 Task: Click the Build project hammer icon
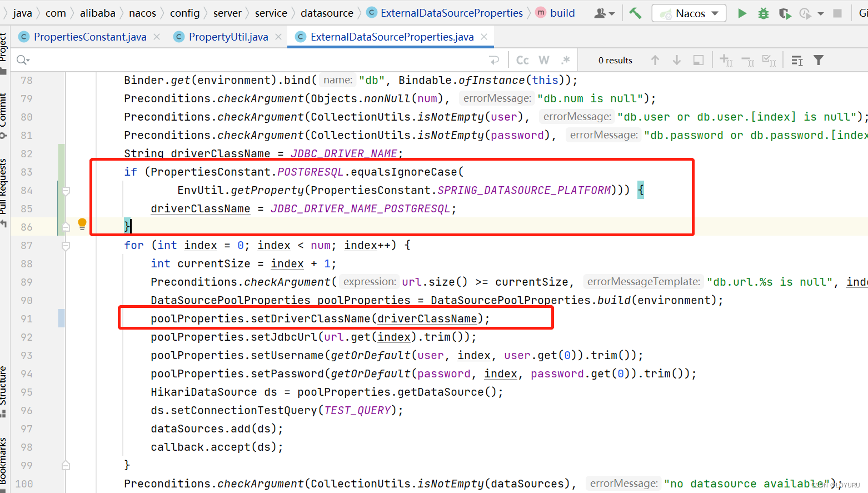(x=635, y=13)
